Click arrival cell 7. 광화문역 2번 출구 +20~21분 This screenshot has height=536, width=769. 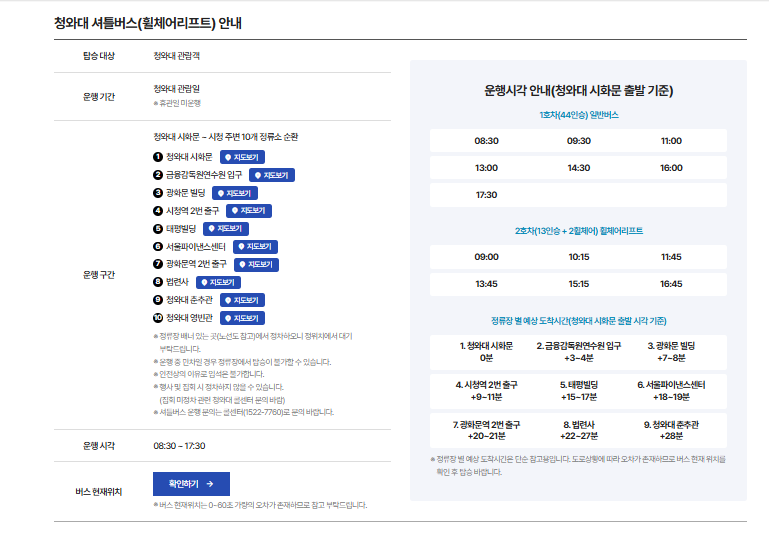tap(486, 430)
